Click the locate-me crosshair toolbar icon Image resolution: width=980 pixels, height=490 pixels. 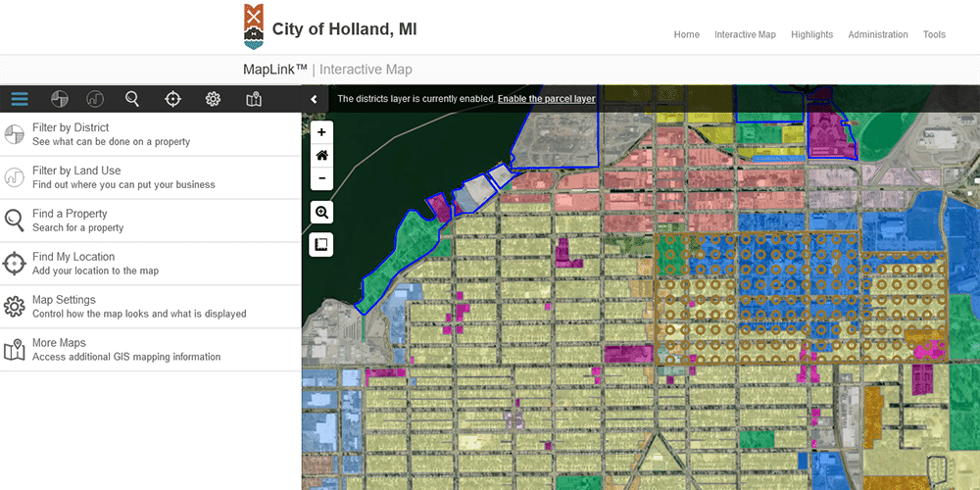click(x=172, y=99)
